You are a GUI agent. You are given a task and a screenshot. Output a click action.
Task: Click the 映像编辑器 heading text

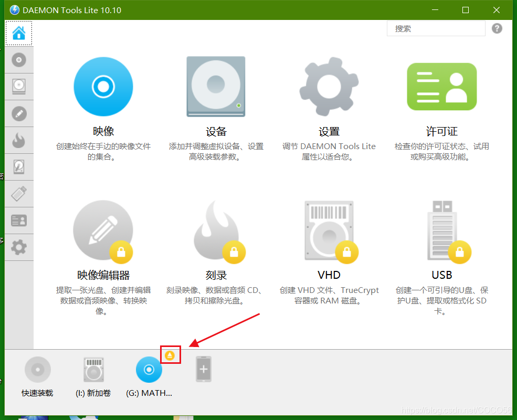[x=103, y=275]
